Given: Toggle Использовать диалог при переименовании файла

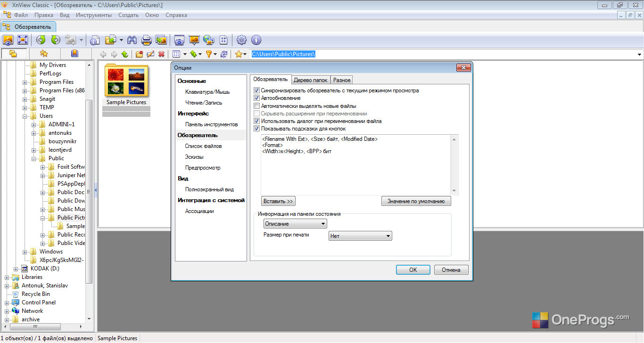Looking at the screenshot, I should click(x=257, y=121).
